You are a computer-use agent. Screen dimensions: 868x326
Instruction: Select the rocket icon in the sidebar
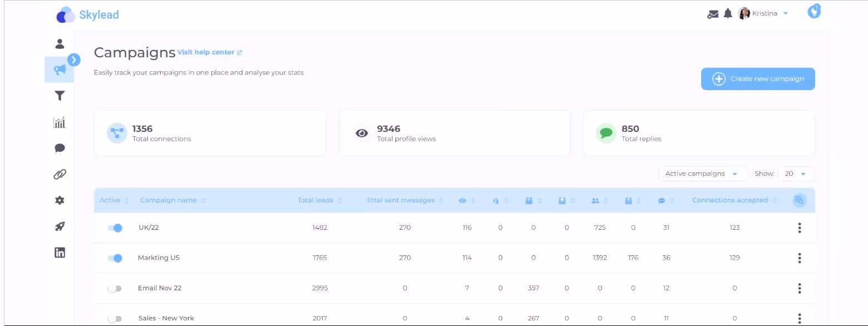59,226
